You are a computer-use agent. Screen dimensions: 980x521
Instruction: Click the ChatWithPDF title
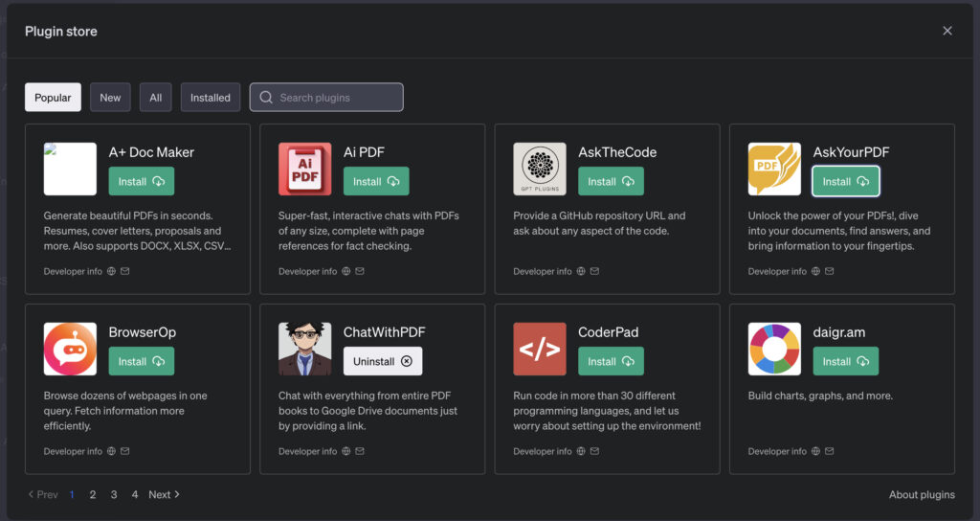tap(385, 332)
